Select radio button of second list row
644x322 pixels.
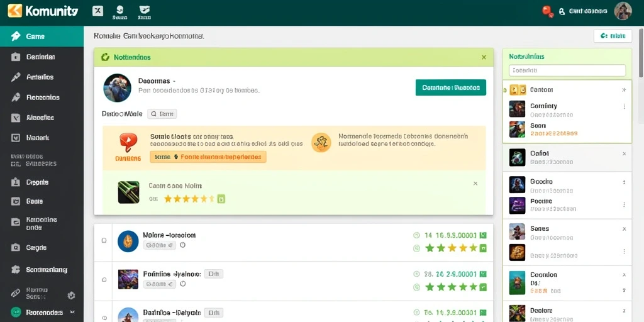point(104,279)
